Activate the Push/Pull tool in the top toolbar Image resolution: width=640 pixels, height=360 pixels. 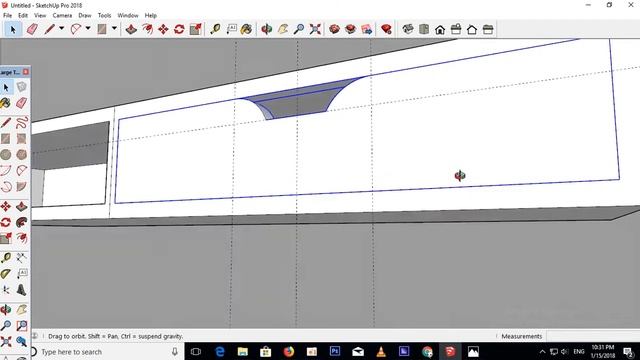(131, 29)
